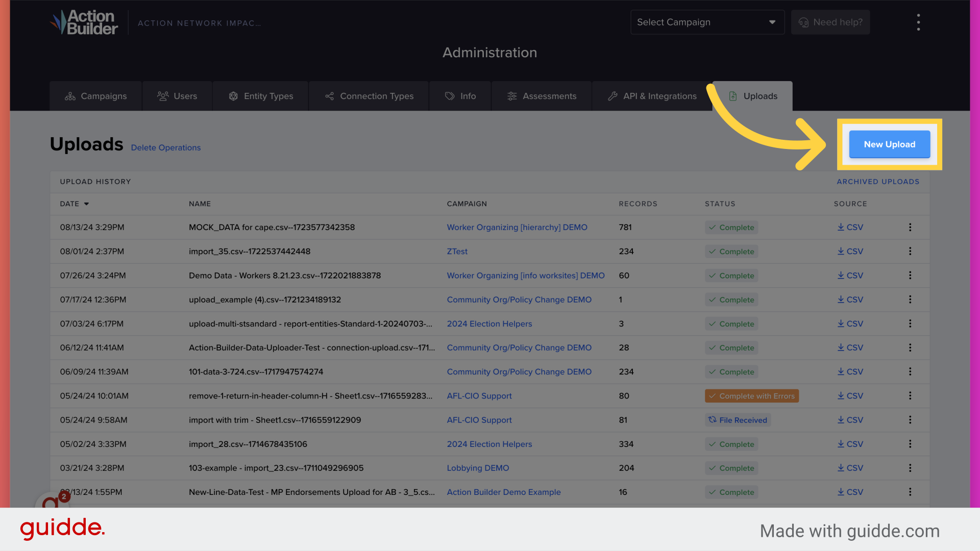Go to the Info tab

[x=460, y=96]
